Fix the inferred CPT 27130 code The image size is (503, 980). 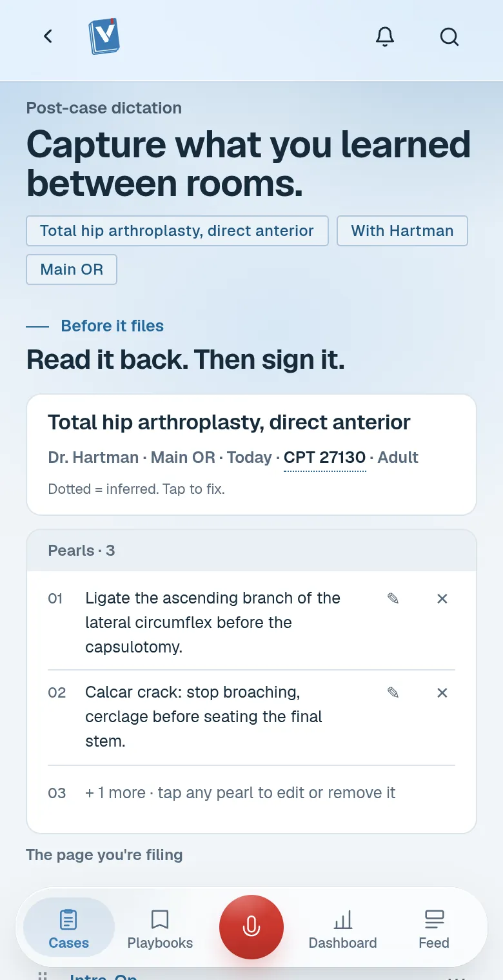[325, 458]
